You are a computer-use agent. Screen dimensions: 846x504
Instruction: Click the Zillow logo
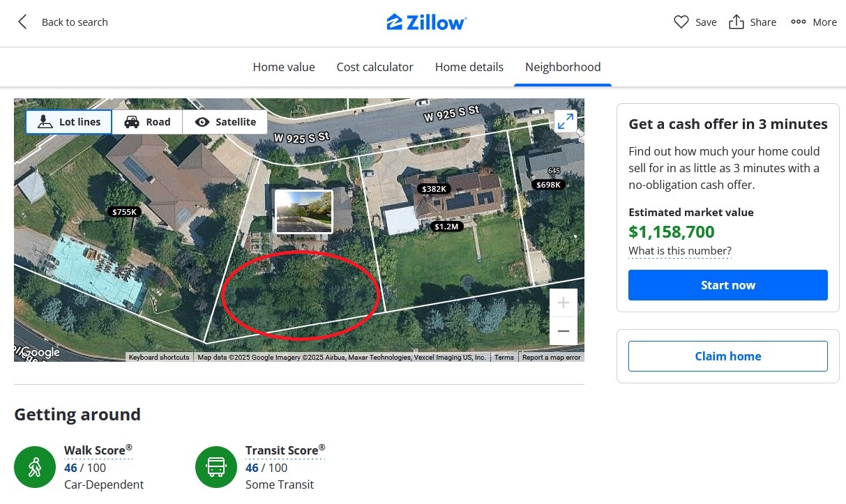point(426,22)
